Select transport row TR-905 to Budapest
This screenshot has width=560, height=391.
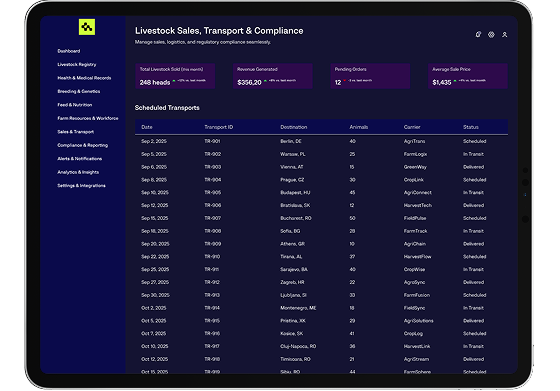(x=321, y=192)
